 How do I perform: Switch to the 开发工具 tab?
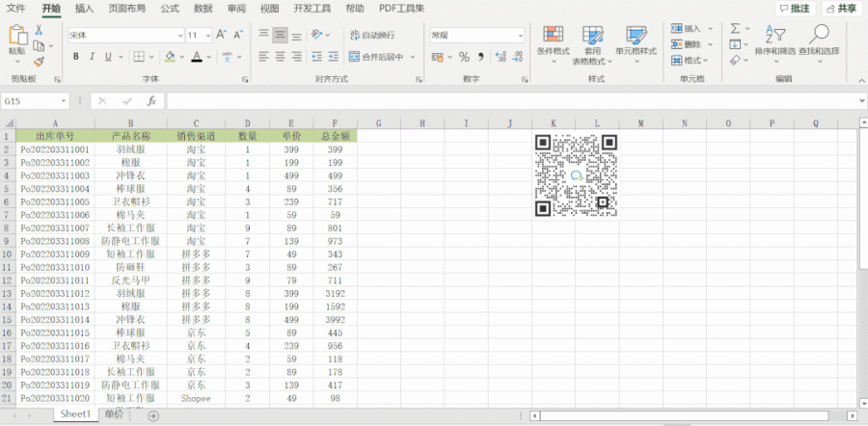click(312, 9)
